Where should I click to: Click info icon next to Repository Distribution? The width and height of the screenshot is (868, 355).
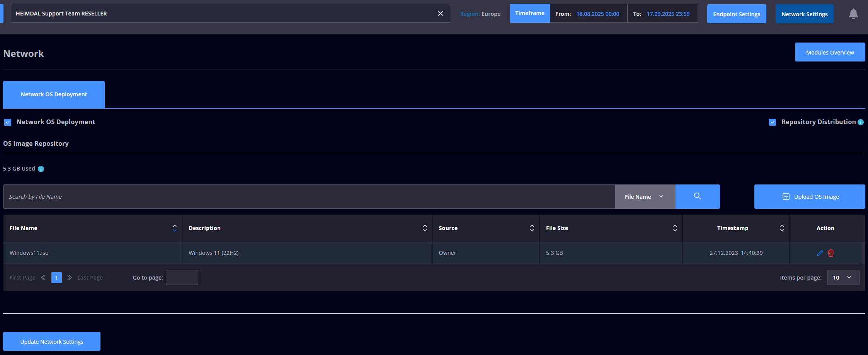(x=861, y=122)
